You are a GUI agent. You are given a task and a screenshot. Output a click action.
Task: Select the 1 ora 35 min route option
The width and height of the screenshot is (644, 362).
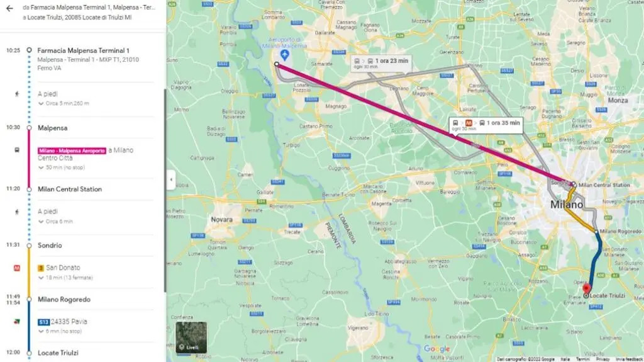coord(486,125)
